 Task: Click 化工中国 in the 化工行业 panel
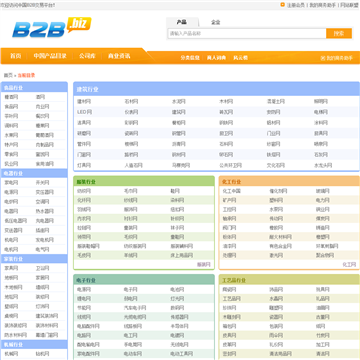(x=232, y=191)
